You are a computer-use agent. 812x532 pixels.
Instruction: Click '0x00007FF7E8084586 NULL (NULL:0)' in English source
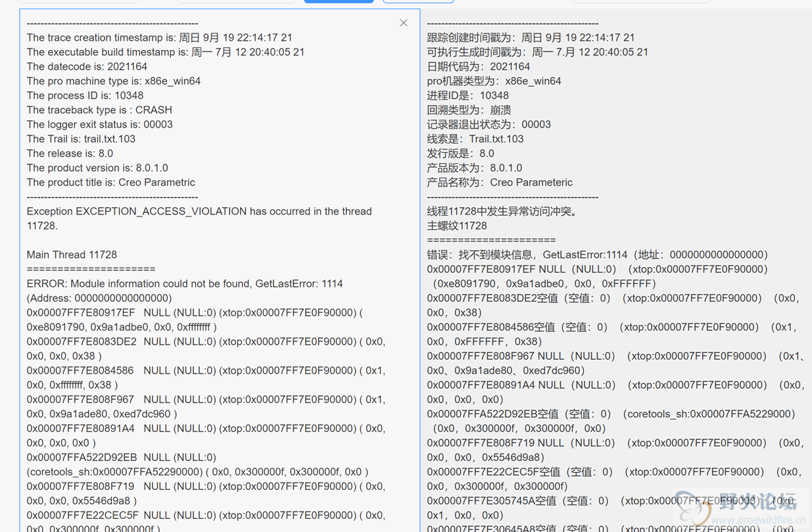coord(121,370)
